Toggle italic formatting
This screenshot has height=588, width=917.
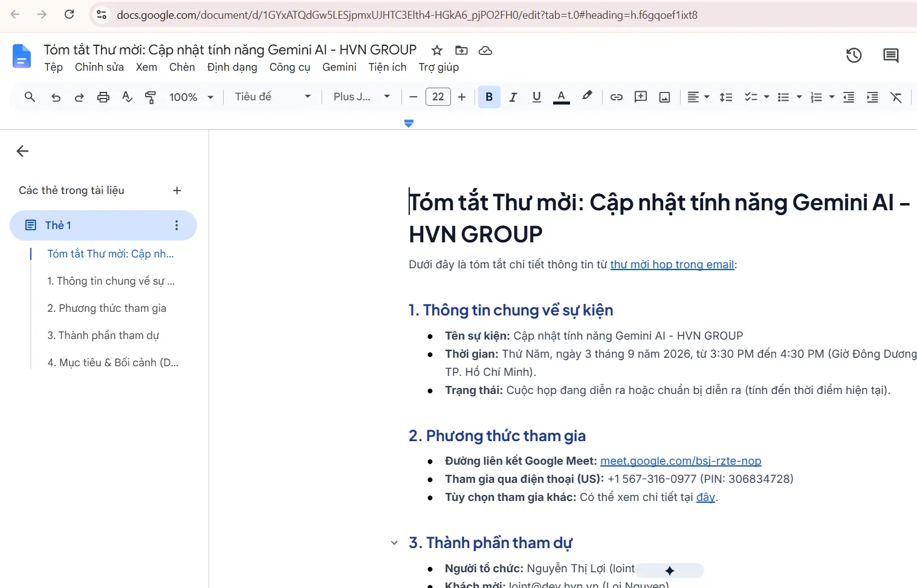tap(513, 97)
